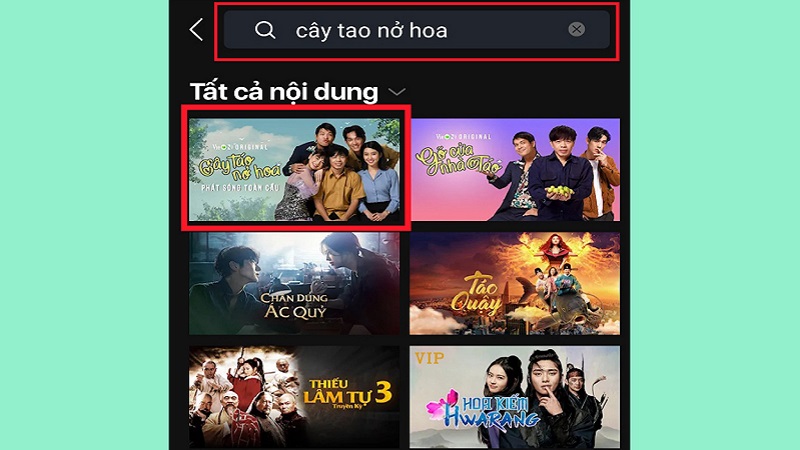Open the 'Hoa Kiếm Hwarang' VIP thumbnail
This screenshot has width=800, height=450.
pos(515,397)
